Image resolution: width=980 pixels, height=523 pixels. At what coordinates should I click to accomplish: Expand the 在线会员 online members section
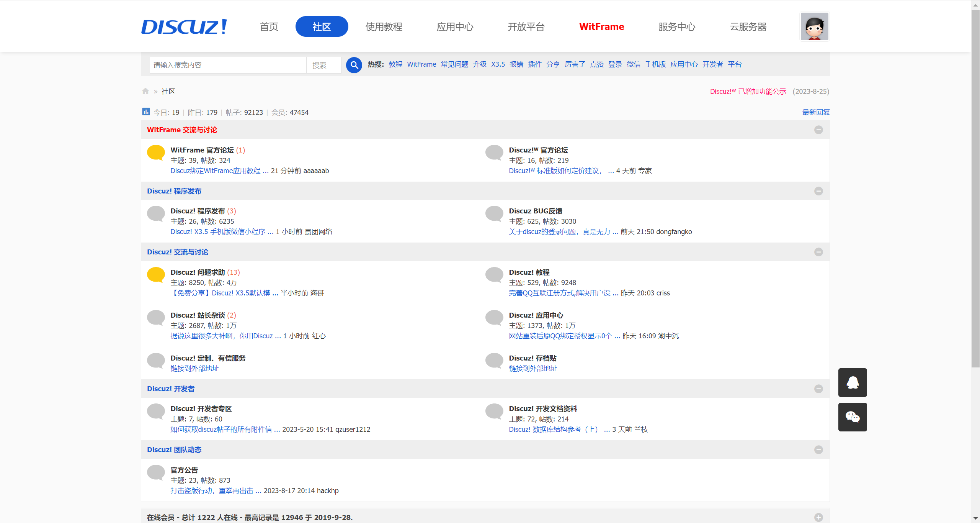(818, 518)
